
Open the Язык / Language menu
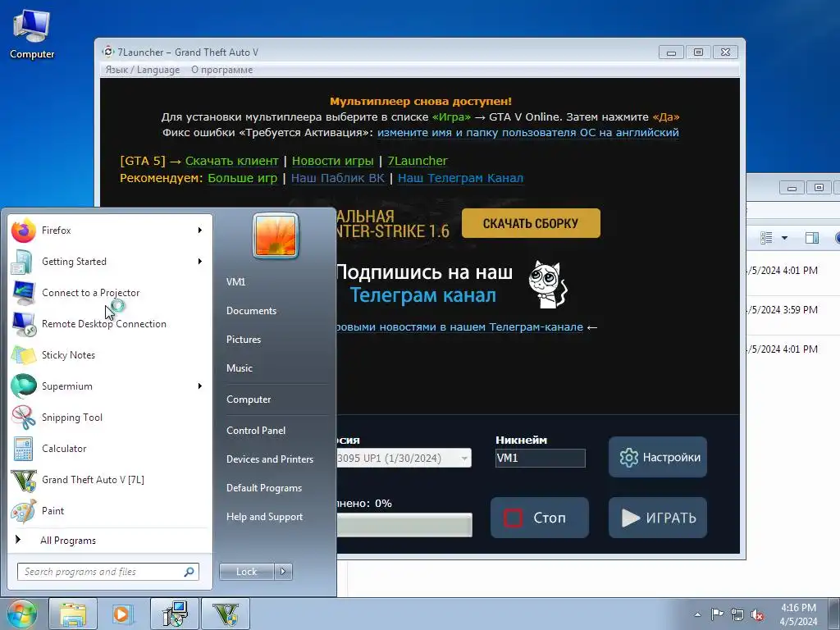pyautogui.click(x=143, y=70)
